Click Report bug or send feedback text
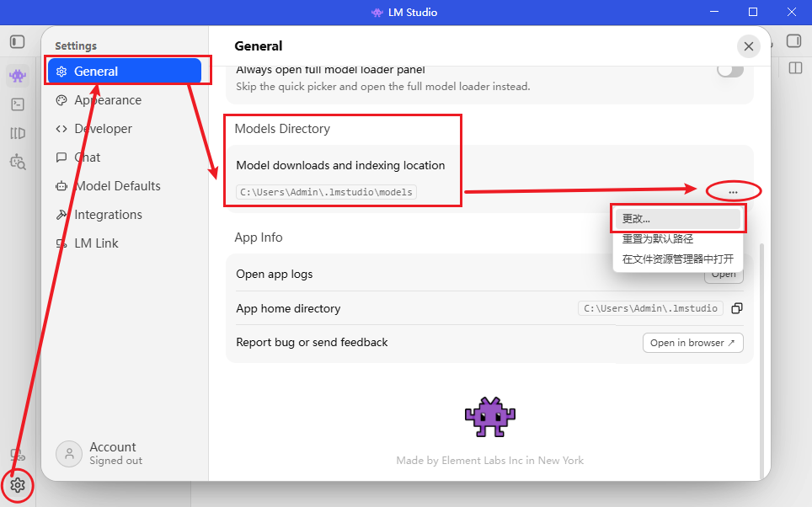Image resolution: width=812 pixels, height=507 pixels. pos(312,342)
